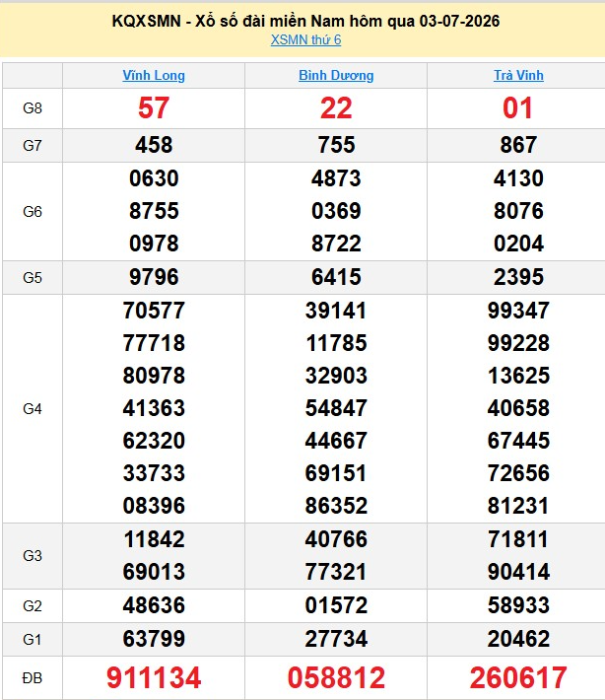Select G4 number 81231

(518, 506)
